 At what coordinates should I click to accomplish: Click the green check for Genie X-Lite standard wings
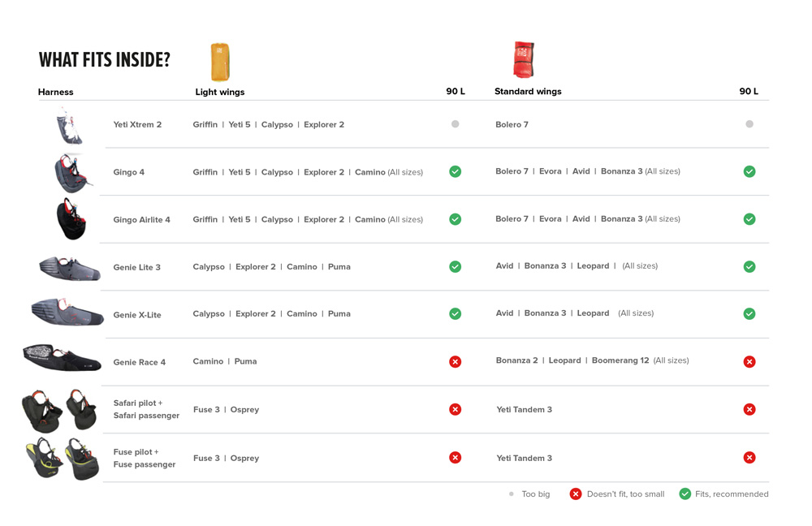click(749, 314)
